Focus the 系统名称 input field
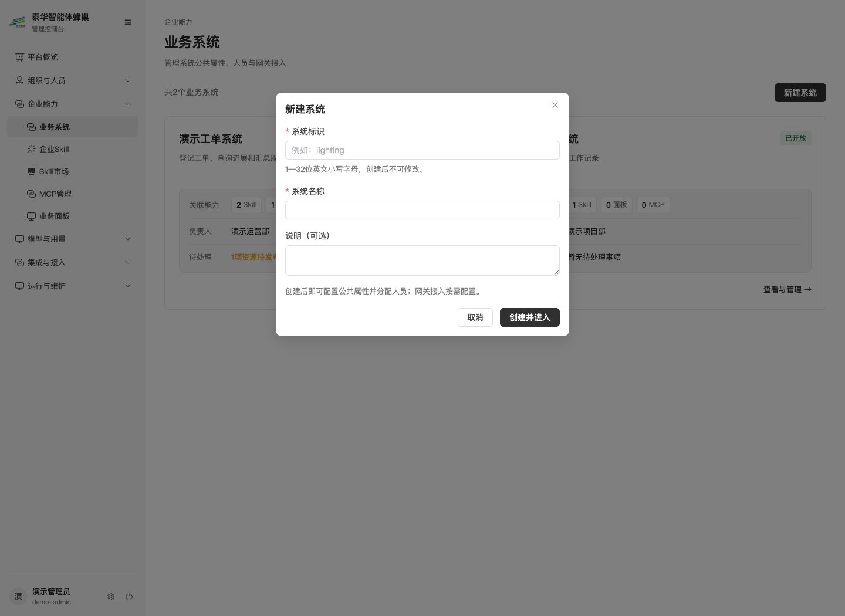 point(422,210)
